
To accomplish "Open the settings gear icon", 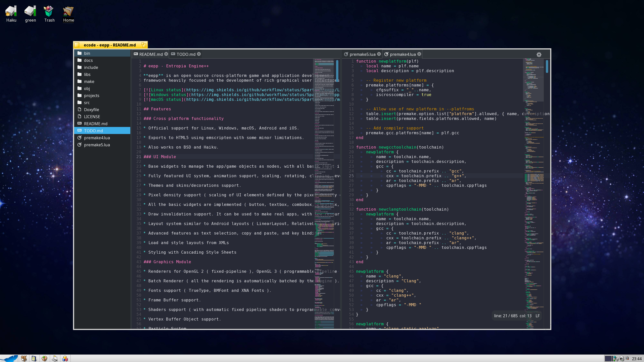I will [x=539, y=55].
